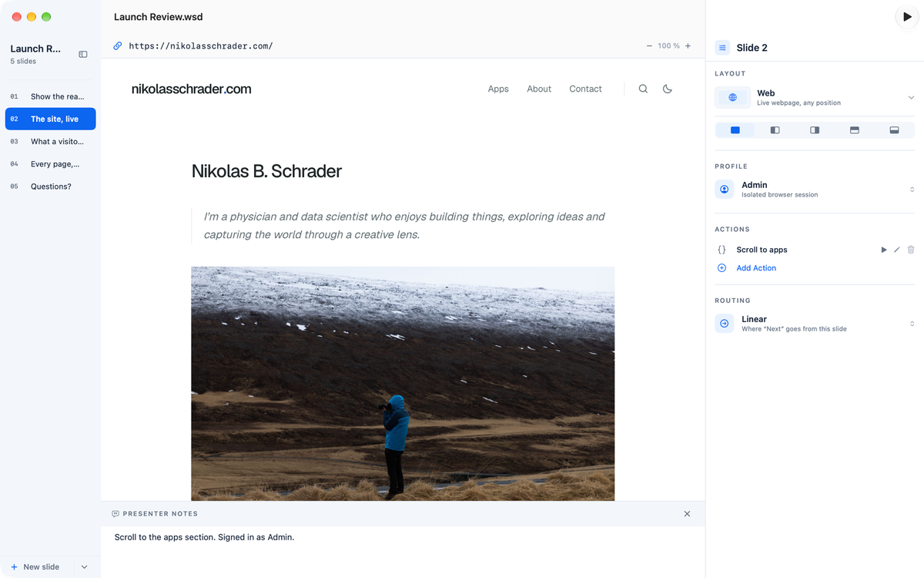Select slide 04 Every page,...

tap(50, 163)
